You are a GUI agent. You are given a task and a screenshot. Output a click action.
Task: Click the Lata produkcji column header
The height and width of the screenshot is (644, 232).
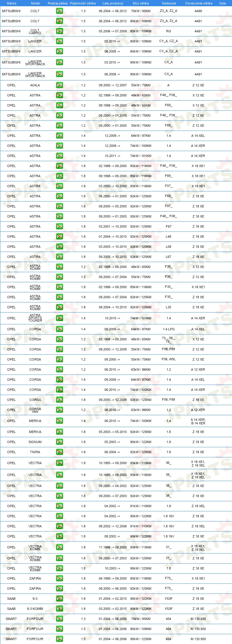pyautogui.click(x=113, y=3)
